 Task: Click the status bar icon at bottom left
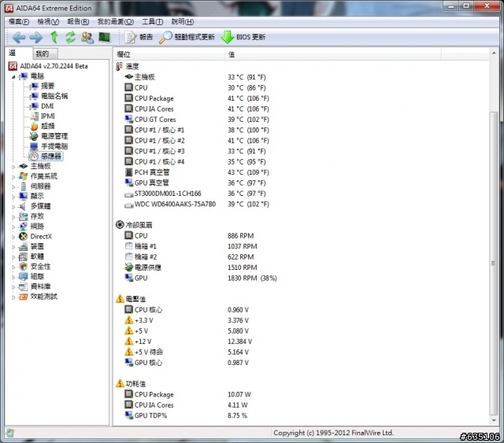tap(10, 433)
